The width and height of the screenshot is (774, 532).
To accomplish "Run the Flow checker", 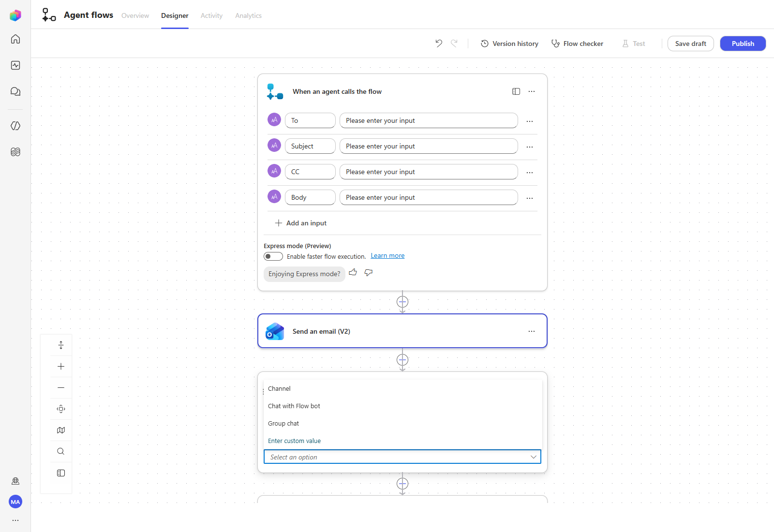I will point(577,44).
